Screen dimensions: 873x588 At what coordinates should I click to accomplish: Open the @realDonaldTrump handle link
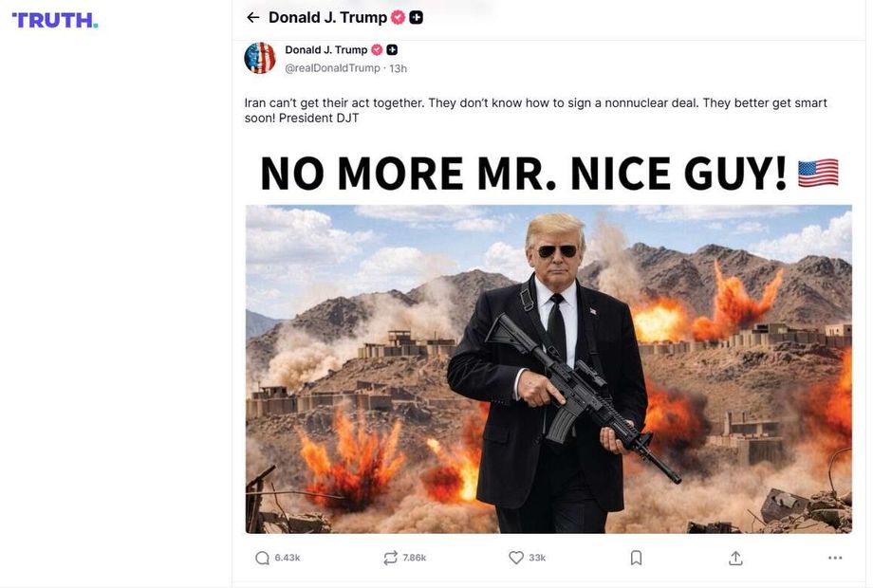[x=332, y=68]
